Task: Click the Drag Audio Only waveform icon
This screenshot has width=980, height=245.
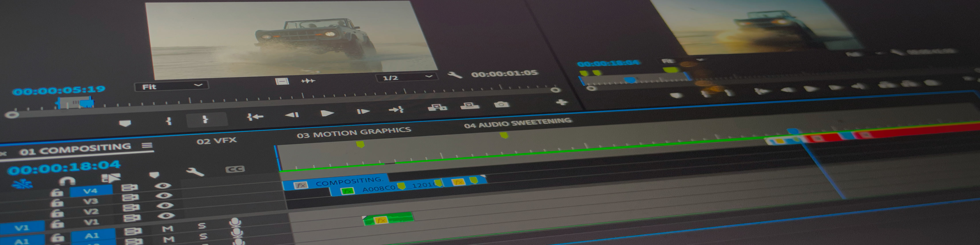Action: click(x=308, y=81)
